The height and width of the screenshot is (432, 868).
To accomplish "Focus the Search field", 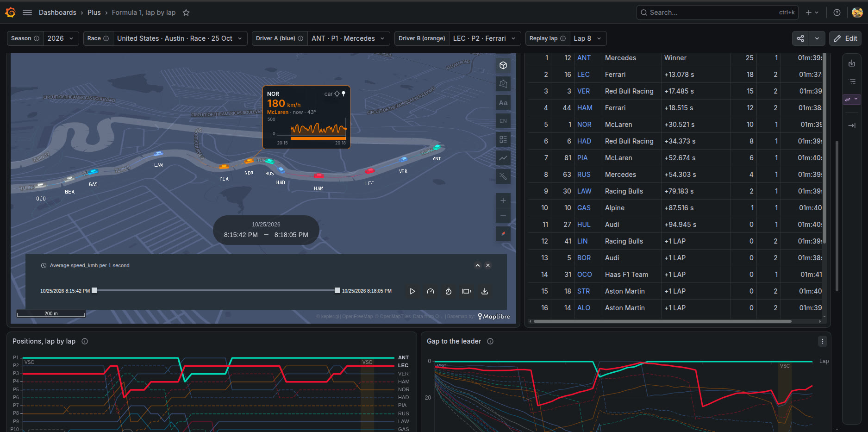I will pyautogui.click(x=717, y=13).
